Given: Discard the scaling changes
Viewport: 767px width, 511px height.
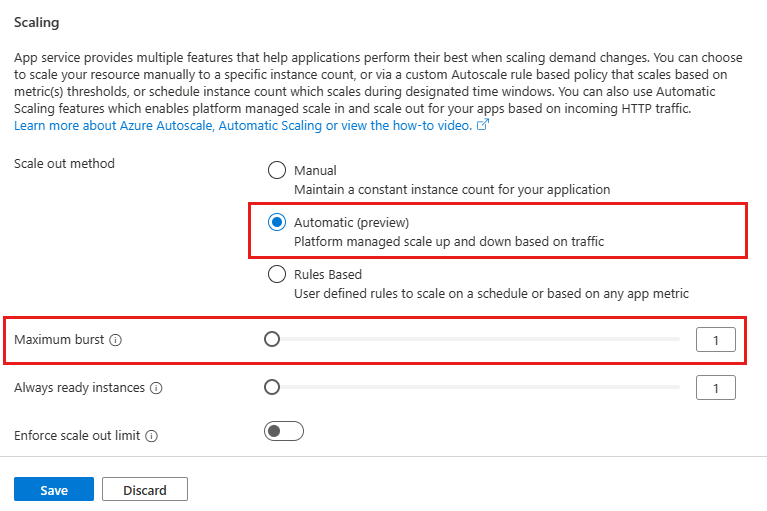Looking at the screenshot, I should [144, 490].
